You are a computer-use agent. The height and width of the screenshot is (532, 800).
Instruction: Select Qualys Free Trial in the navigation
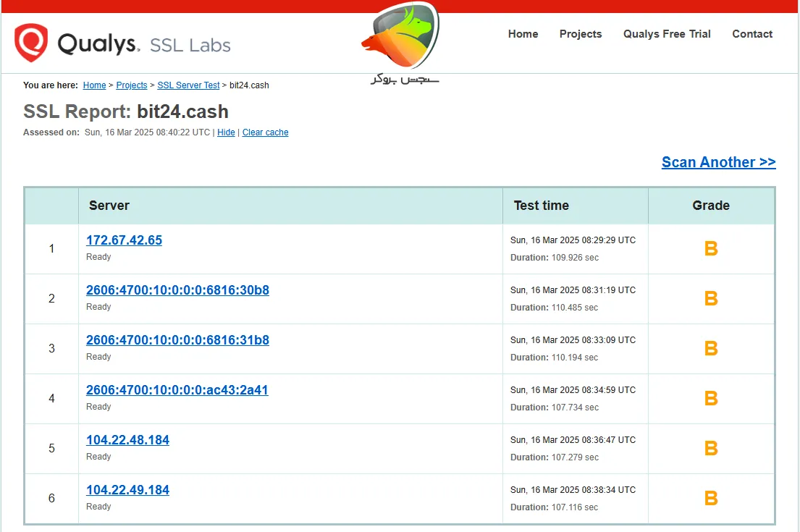point(666,34)
